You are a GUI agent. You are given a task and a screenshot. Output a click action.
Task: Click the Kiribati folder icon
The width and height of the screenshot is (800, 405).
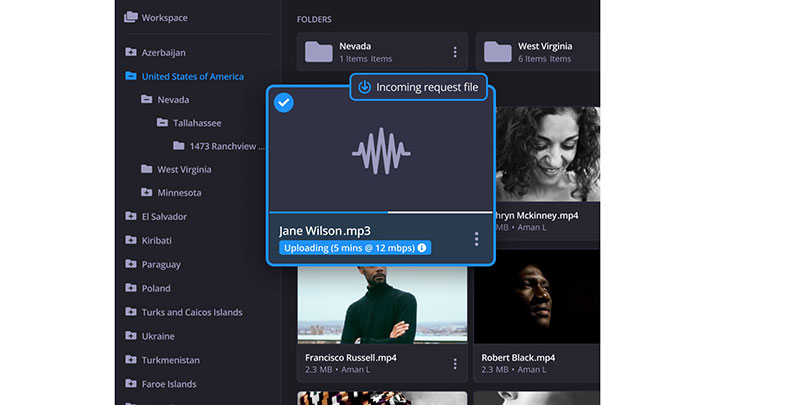[x=131, y=240]
